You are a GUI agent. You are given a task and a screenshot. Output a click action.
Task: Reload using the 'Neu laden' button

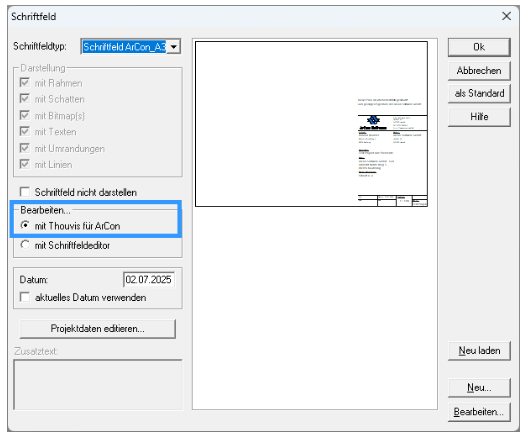[x=479, y=351]
